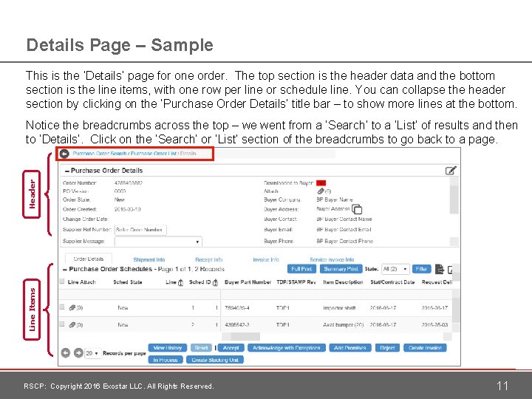Switch to the Service Invoice Info tab
This screenshot has width=532, height=399.
pos(332,259)
